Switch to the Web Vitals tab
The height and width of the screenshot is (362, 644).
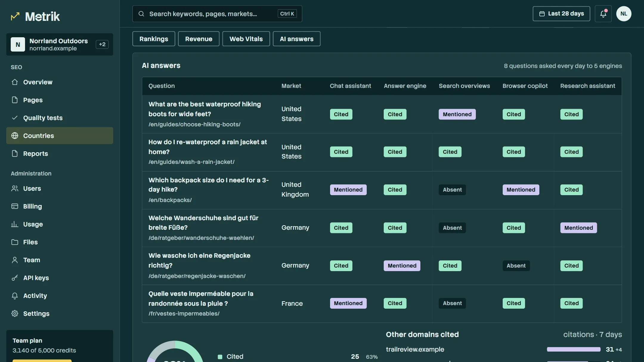pos(246,39)
